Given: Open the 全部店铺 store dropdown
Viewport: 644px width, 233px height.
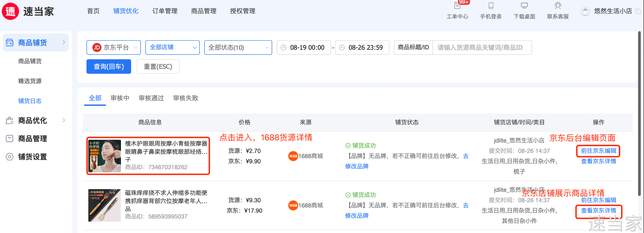Looking at the screenshot, I should point(172,47).
